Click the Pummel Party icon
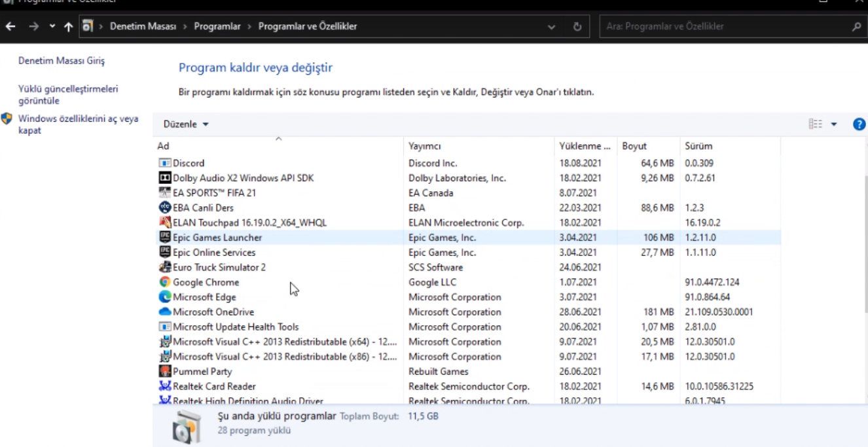The image size is (868, 447). click(x=165, y=372)
